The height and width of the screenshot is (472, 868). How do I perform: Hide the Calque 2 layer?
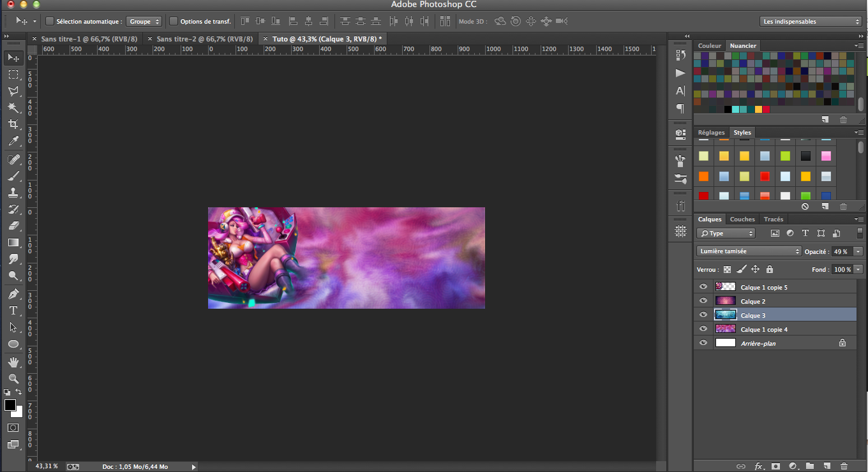pos(703,301)
